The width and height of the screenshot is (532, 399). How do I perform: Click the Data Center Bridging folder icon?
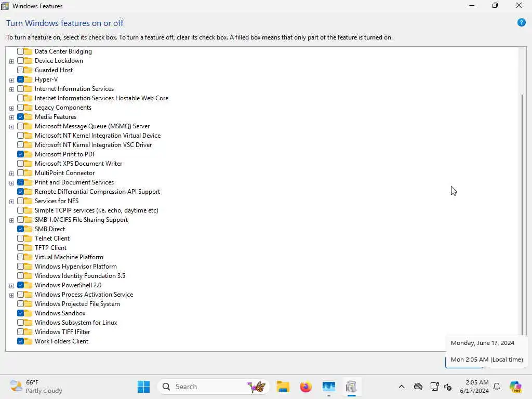[x=28, y=51]
